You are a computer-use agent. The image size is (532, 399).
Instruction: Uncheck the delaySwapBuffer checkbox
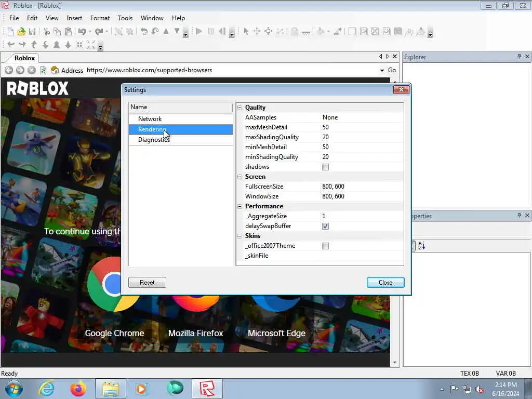[325, 226]
